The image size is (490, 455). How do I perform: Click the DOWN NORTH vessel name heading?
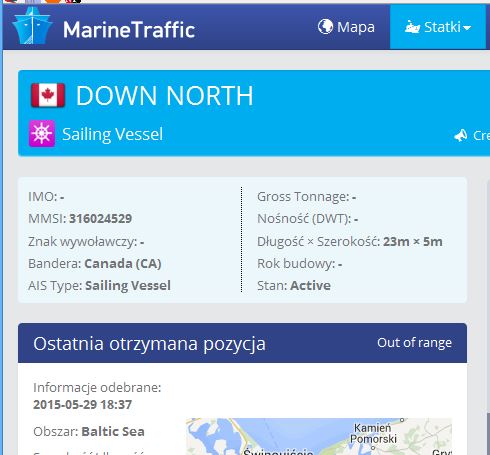pos(165,96)
